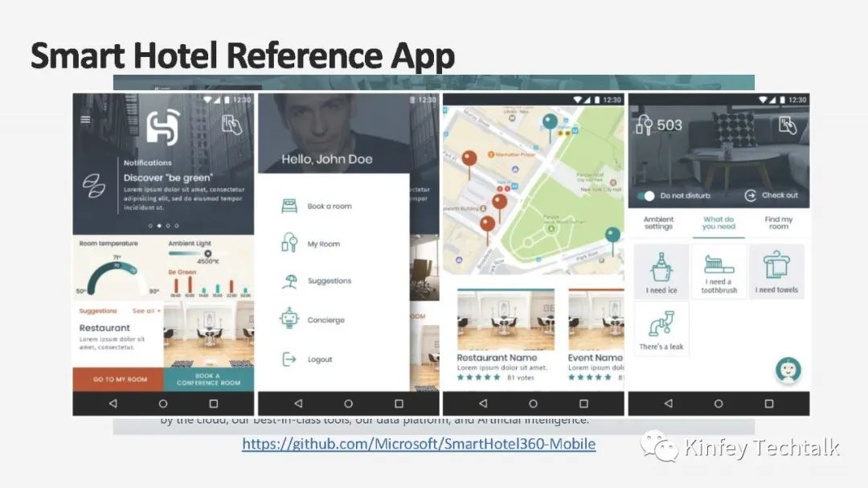Tap Android back on the John Doe screen
Screen dimensions: 868x488
tap(298, 404)
